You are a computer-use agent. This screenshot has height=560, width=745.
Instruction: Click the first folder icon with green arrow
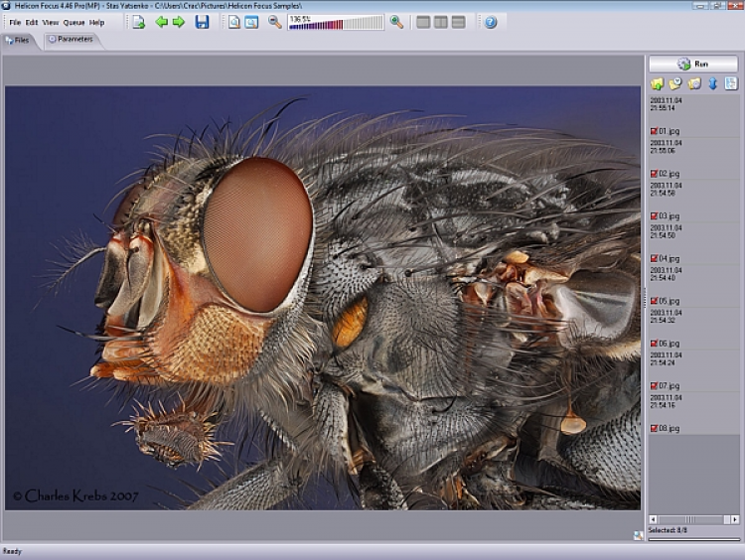coord(657,83)
